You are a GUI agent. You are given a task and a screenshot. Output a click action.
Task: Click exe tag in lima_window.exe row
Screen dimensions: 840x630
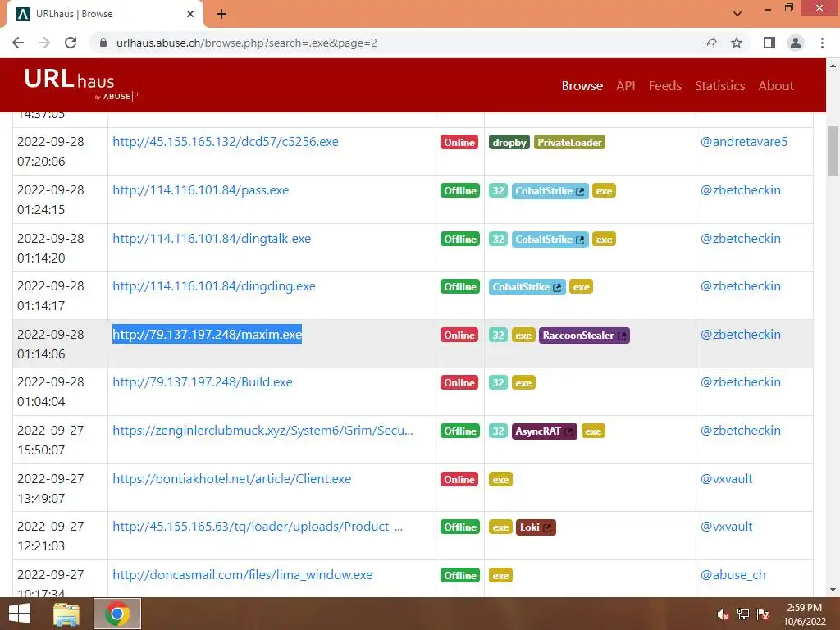point(500,575)
